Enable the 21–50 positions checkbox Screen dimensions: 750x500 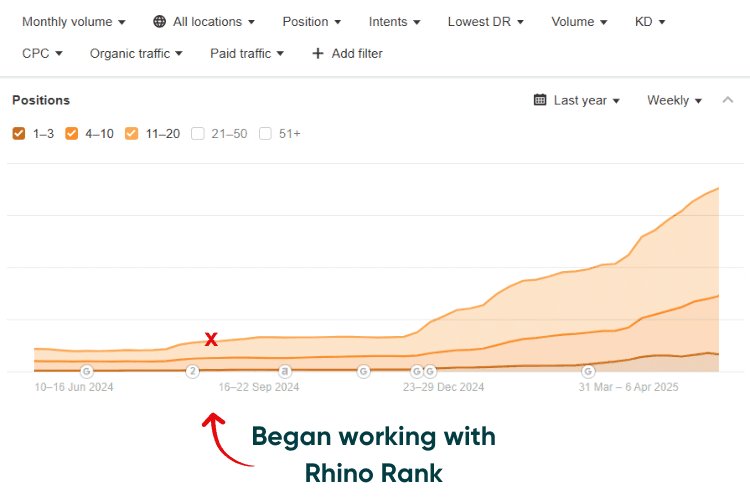coord(198,133)
